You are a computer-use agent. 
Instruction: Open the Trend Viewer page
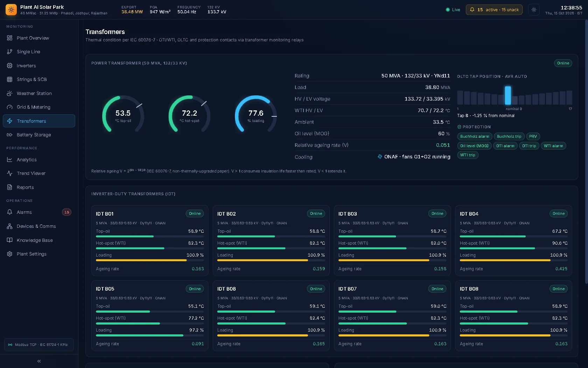39,173
